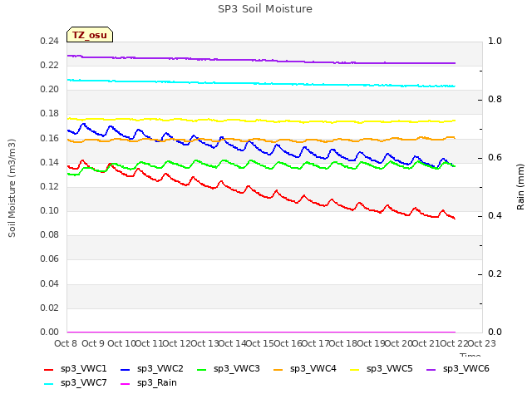Click the 0.6 right axis tick label

[x=495, y=158]
